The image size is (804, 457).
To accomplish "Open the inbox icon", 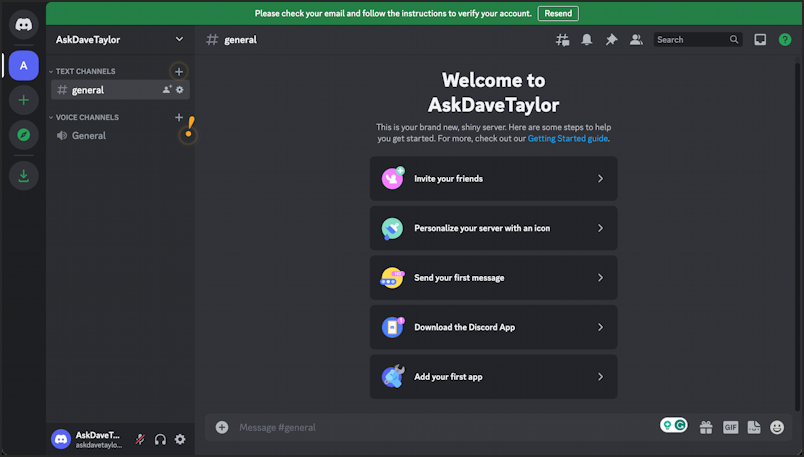I will [760, 39].
